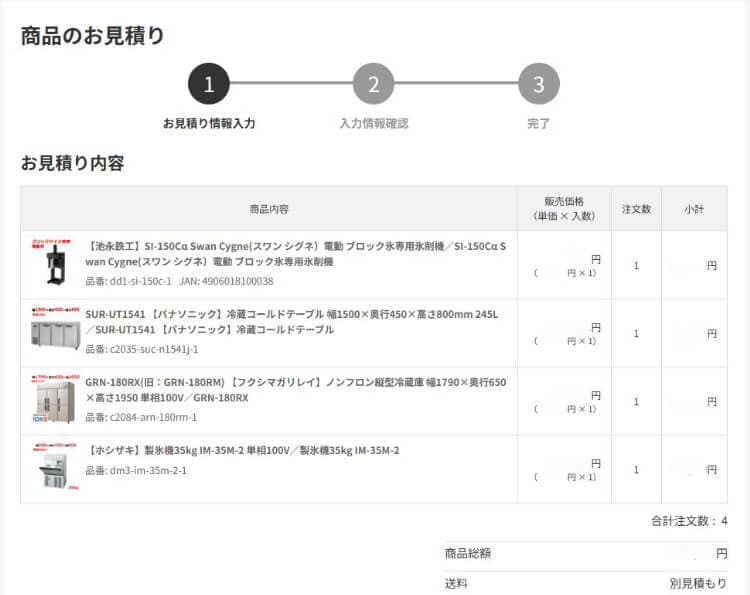The image size is (750, 595).
Task: Click the 別見積もり shipping text
Action: tap(698, 583)
